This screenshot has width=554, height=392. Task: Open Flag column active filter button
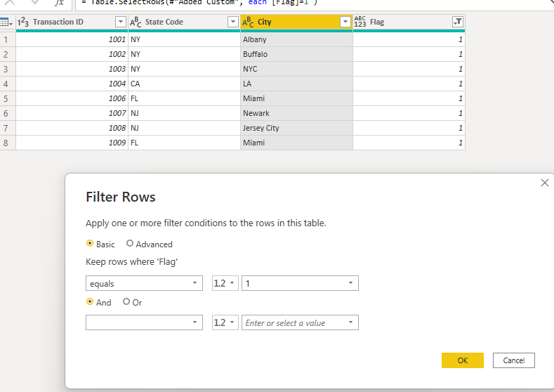point(458,22)
